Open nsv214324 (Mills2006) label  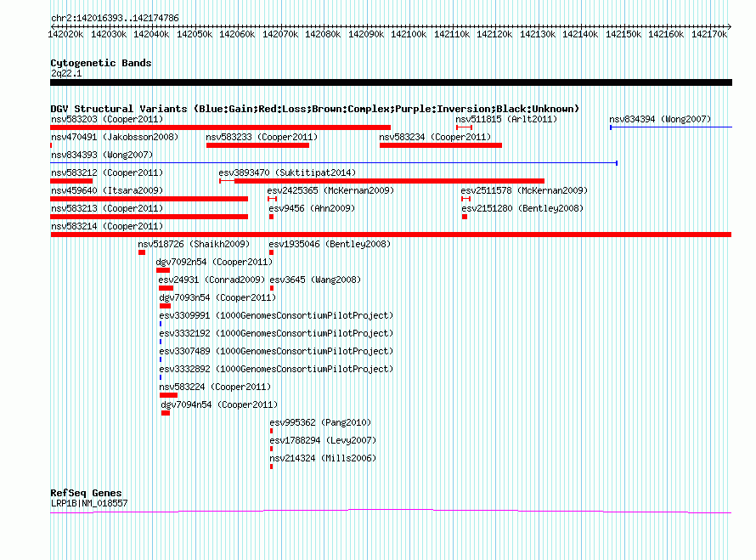click(323, 458)
